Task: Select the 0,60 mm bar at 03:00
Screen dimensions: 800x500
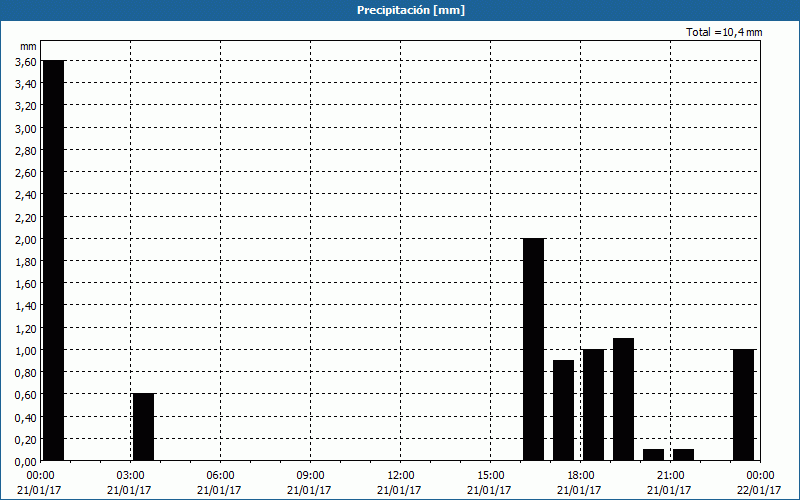Action: [143, 427]
